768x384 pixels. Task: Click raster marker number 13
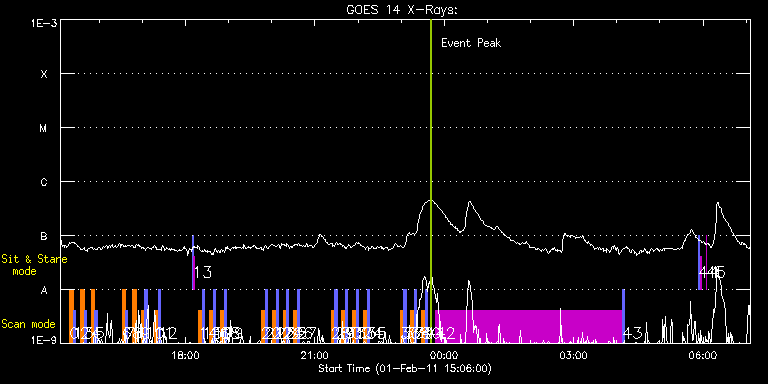coord(203,272)
